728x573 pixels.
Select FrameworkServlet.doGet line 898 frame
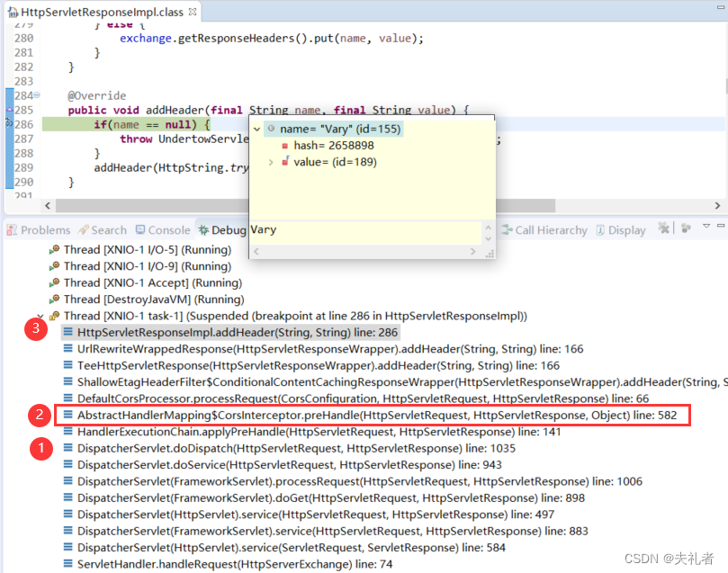coord(331,497)
